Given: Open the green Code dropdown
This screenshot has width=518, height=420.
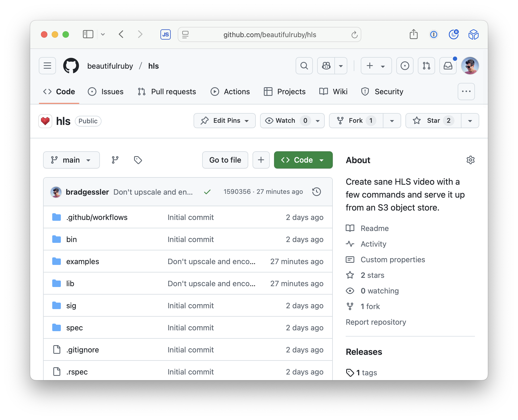Looking at the screenshot, I should point(303,160).
